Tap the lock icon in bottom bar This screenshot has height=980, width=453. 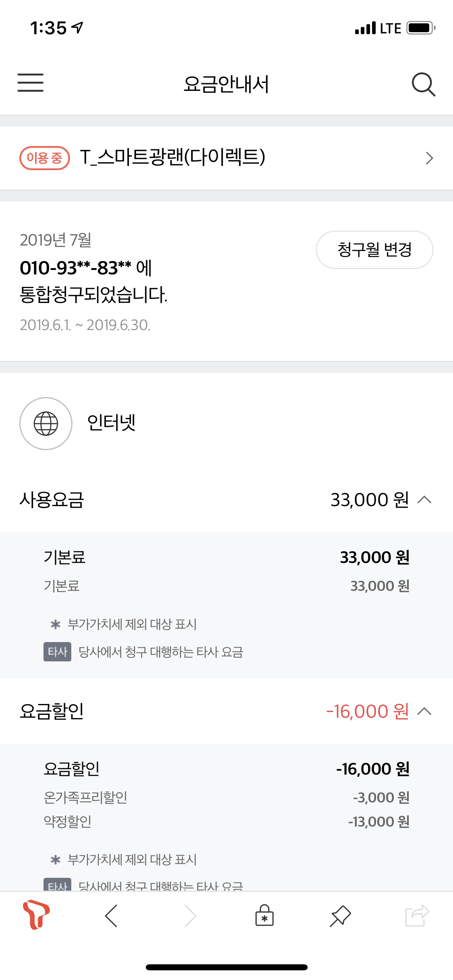(x=265, y=916)
